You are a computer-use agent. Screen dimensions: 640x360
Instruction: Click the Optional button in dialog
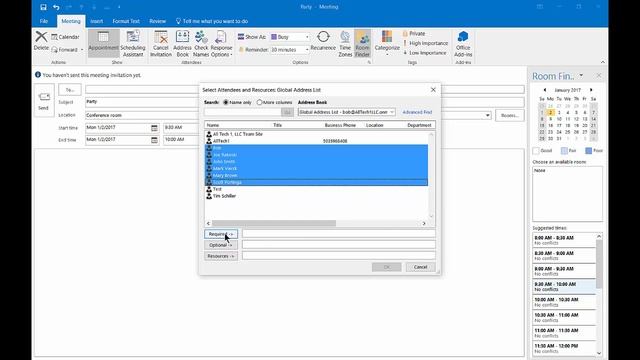click(221, 245)
